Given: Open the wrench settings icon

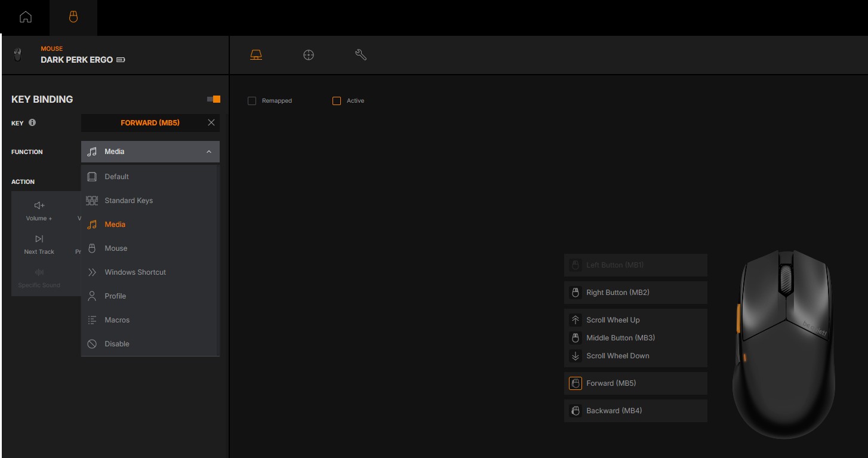Looking at the screenshot, I should [x=361, y=55].
